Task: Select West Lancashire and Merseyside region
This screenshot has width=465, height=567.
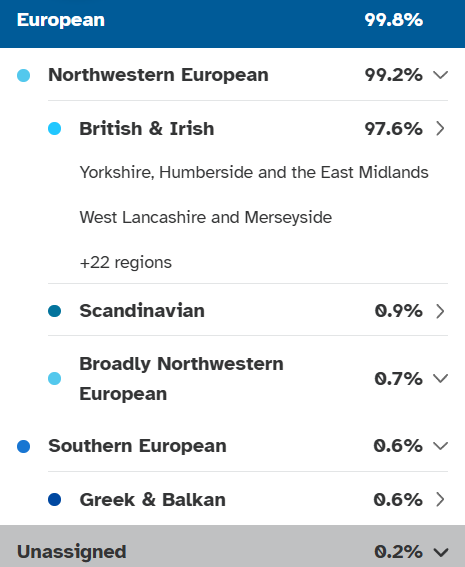Action: [x=205, y=218]
